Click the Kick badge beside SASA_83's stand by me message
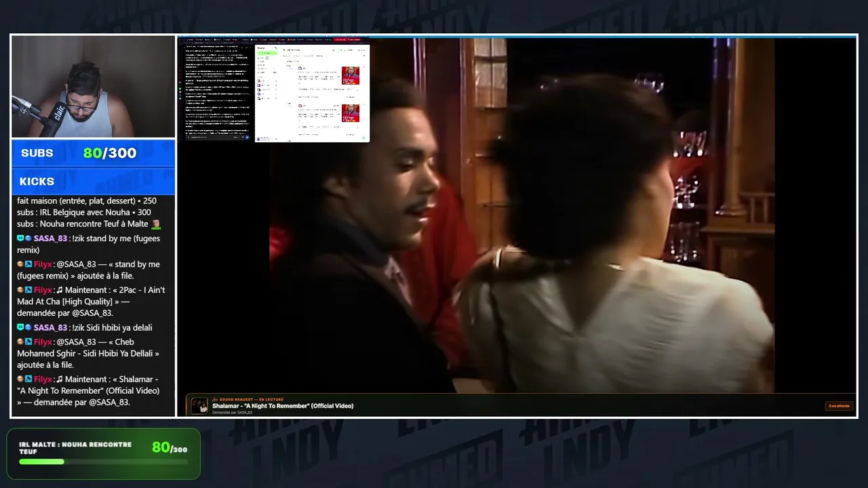The height and width of the screenshot is (488, 868). point(20,239)
